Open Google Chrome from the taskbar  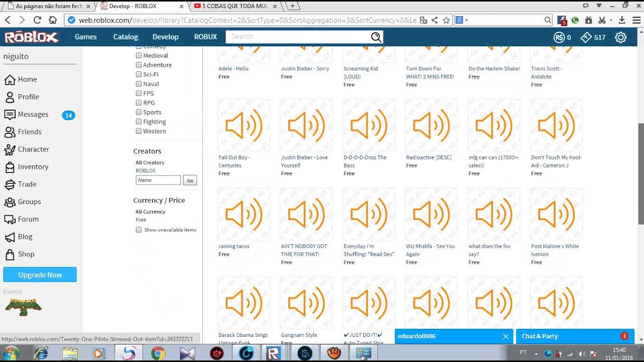(x=158, y=353)
